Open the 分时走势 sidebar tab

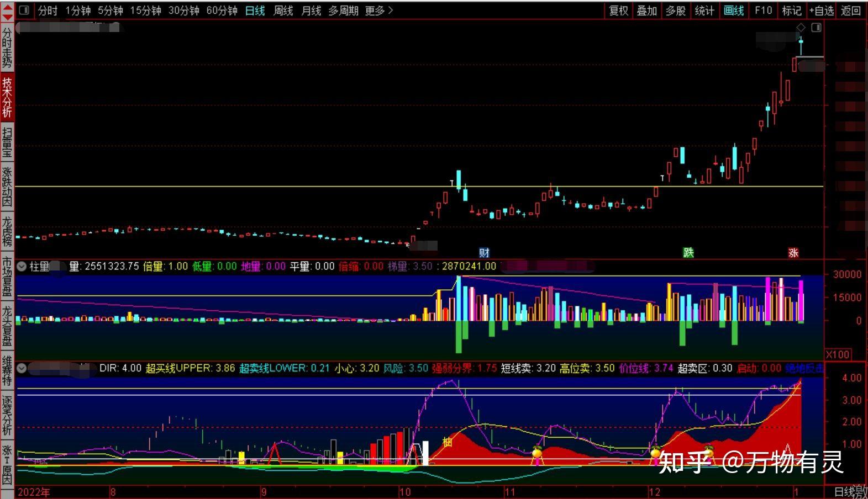pyautogui.click(x=7, y=48)
